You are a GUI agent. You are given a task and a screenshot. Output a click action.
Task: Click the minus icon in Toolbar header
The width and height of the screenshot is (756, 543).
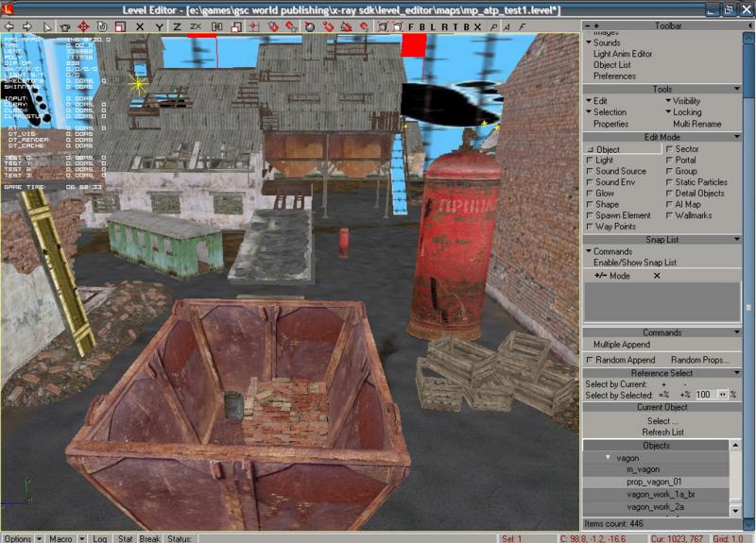tap(588, 26)
